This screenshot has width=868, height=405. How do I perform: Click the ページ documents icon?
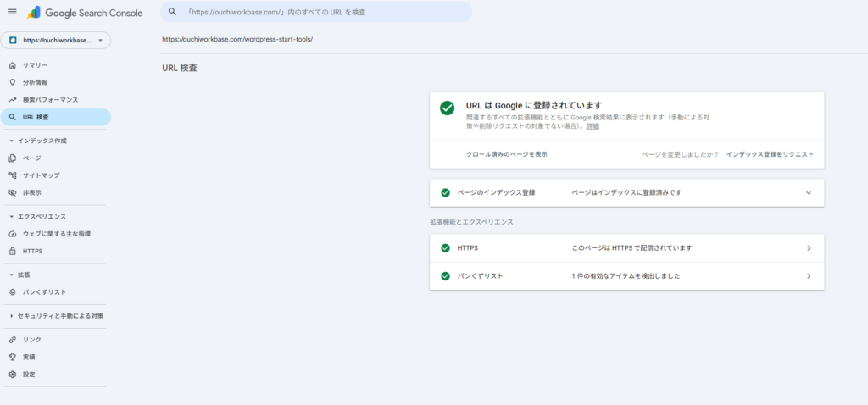13,158
